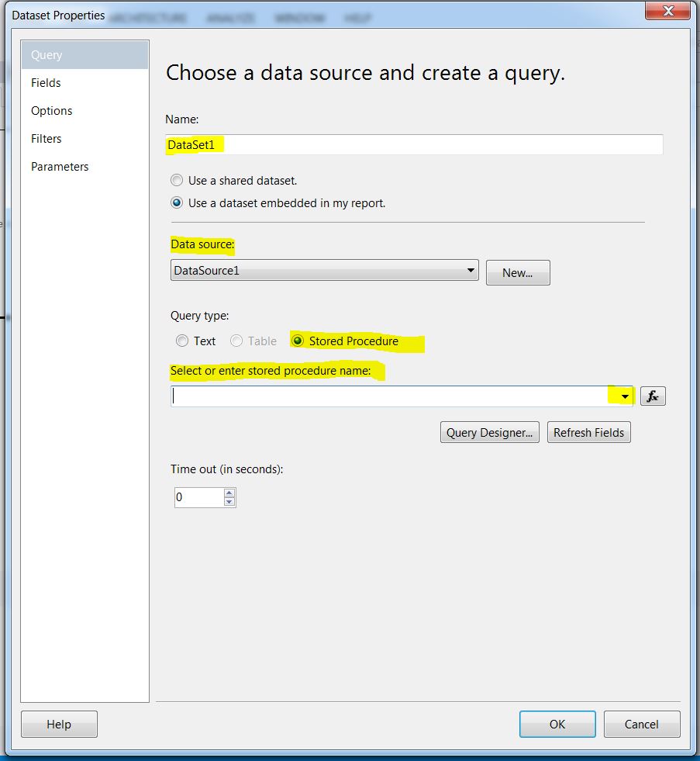Open the Options page
The height and width of the screenshot is (761, 700).
[x=51, y=110]
